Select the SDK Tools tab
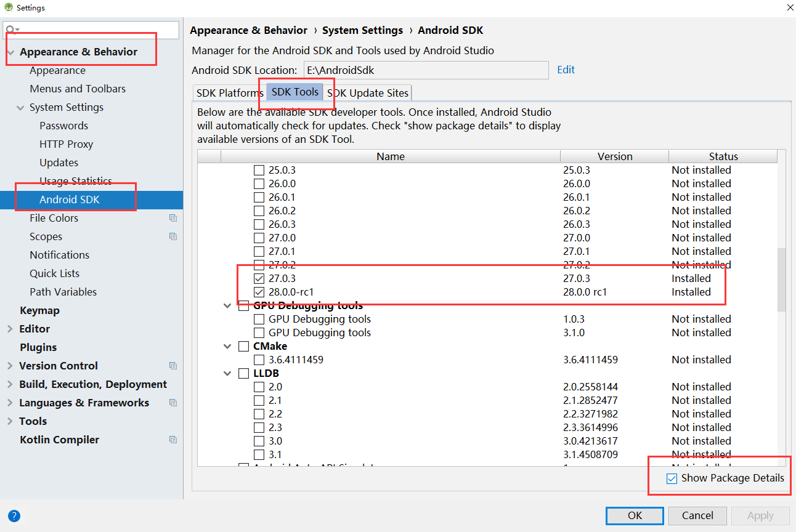 click(295, 92)
